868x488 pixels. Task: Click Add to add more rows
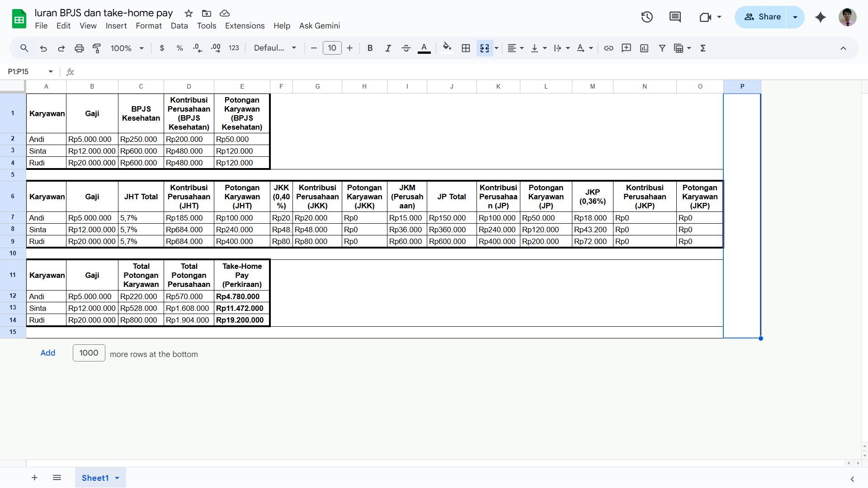pos(48,353)
